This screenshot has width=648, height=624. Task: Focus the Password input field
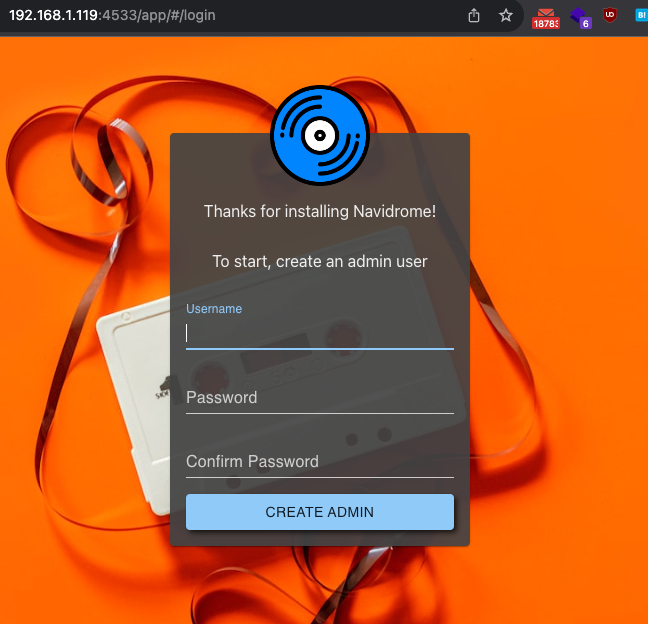pos(320,398)
